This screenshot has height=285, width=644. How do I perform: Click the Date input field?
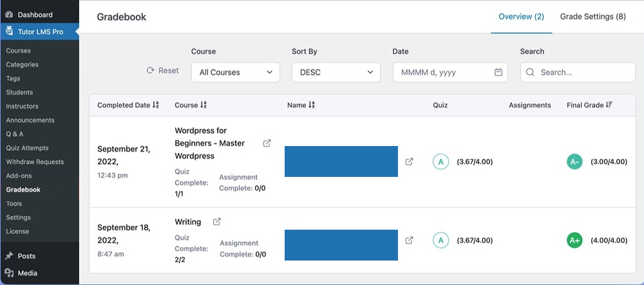click(451, 72)
